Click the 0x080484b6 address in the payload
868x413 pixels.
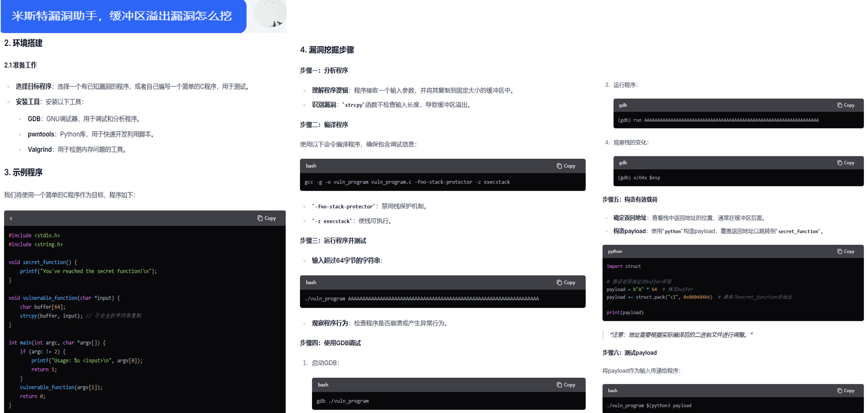pos(698,297)
